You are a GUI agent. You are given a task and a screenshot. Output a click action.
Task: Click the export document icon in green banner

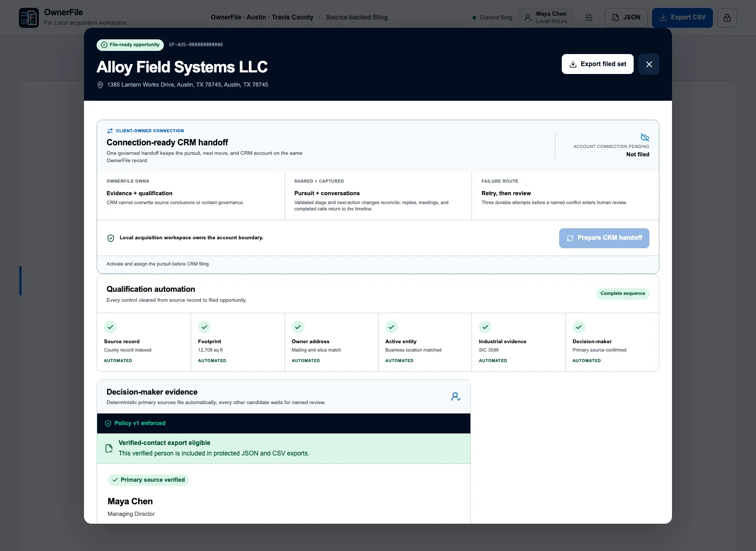tap(109, 449)
